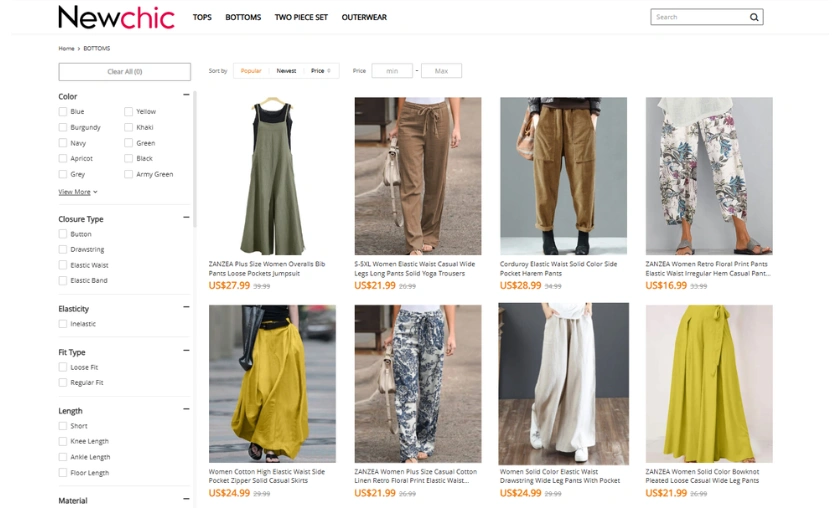
Task: Open the green overalls jumpsuit image
Action: tap(272, 176)
